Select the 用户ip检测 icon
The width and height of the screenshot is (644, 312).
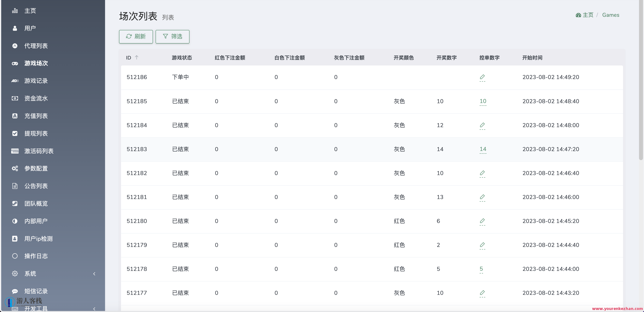coord(15,238)
